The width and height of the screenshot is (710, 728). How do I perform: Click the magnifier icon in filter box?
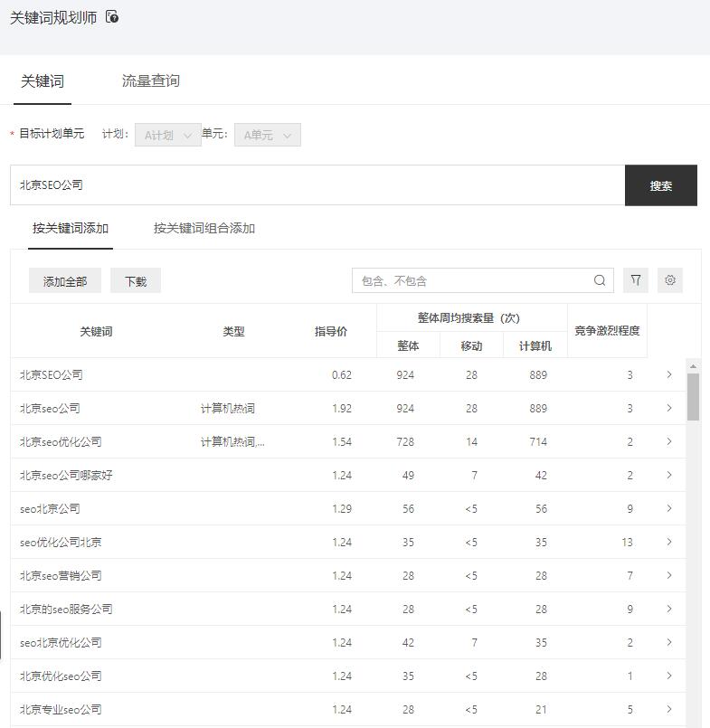600,280
